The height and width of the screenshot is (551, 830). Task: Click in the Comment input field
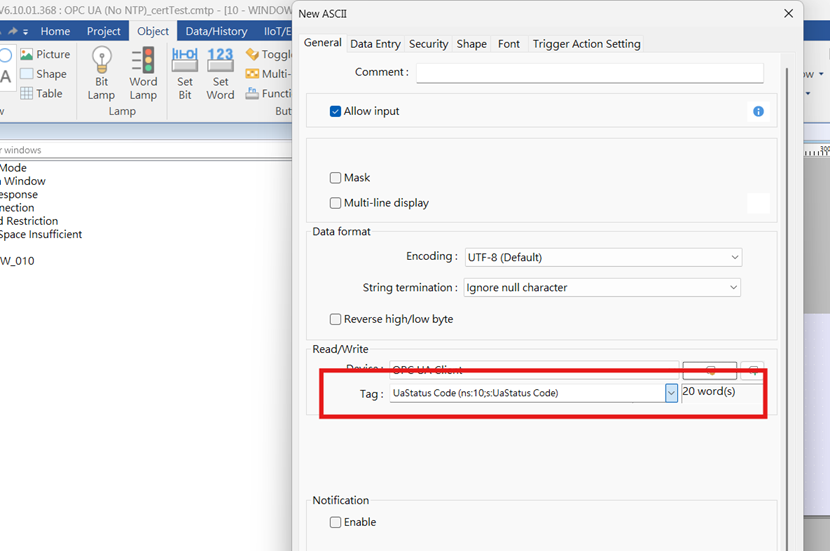tap(590, 73)
